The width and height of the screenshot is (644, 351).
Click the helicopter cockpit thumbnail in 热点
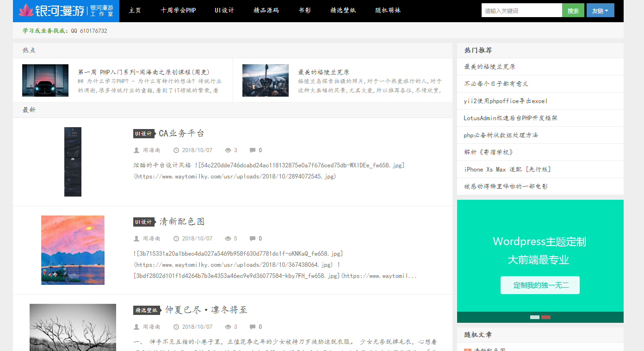click(x=266, y=80)
